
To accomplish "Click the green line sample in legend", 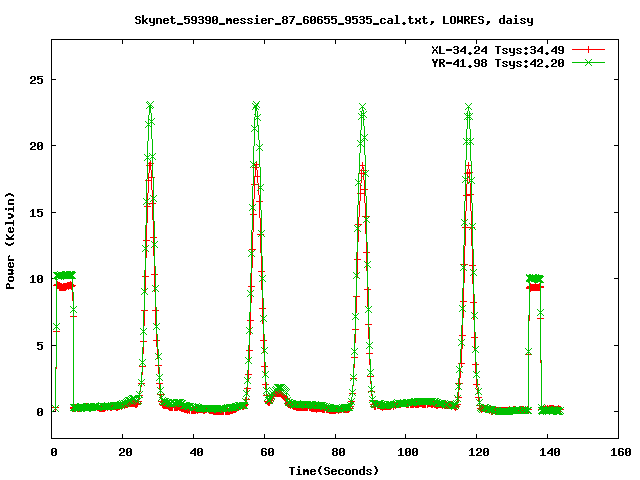I will (588, 62).
